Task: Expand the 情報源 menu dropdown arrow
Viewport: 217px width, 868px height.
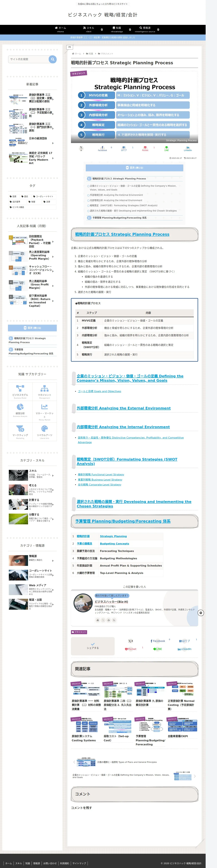Action: 158,29
